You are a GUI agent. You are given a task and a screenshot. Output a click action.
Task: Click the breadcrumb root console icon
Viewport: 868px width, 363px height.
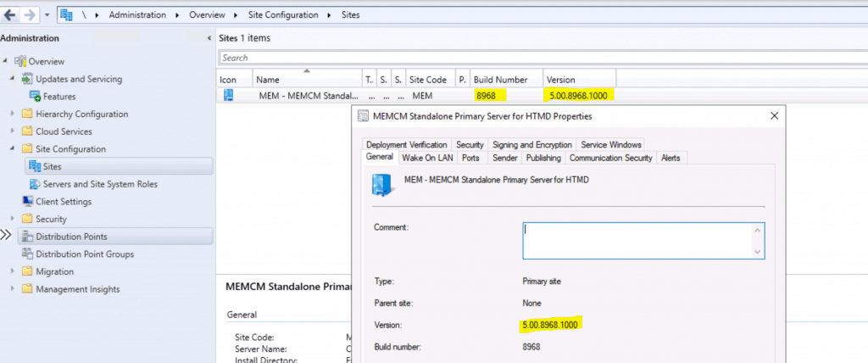pyautogui.click(x=66, y=15)
